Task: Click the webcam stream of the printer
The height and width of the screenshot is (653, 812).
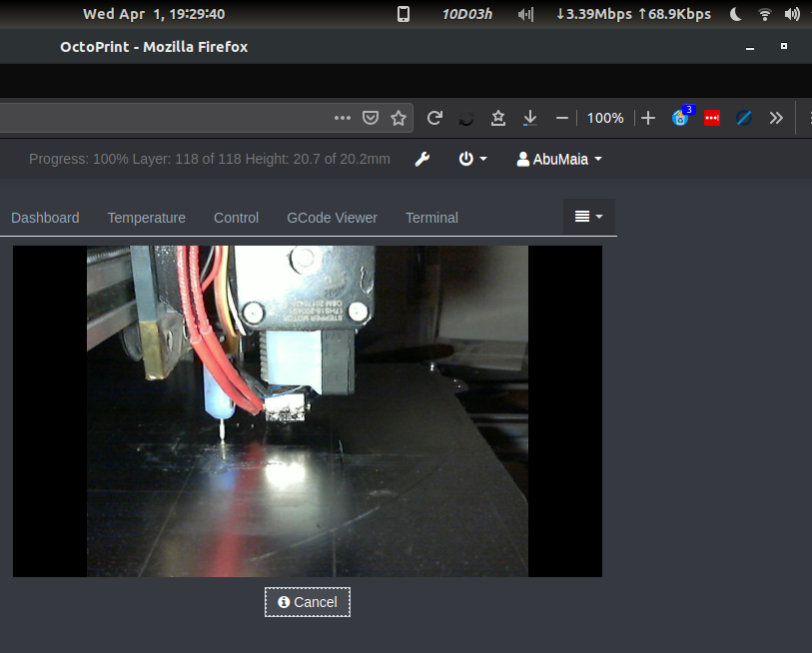Action: [x=308, y=410]
